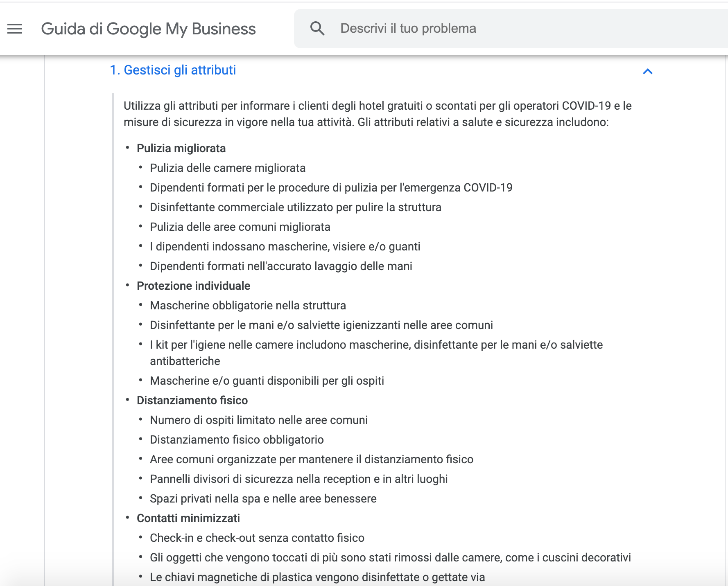Click the magnifying glass search icon
Screen dimensions: 728x586
(317, 29)
